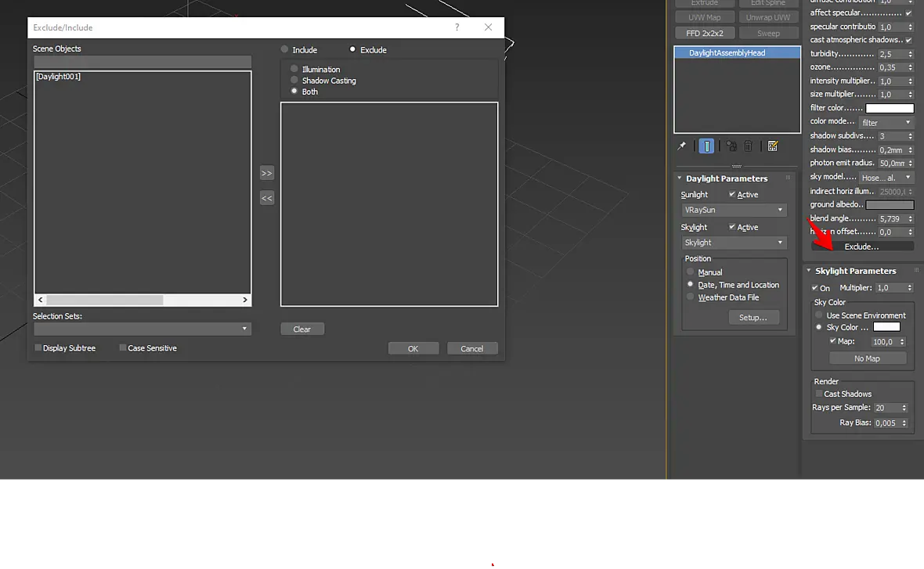Viewport: 924px width, 569px height.
Task: Open ground albedo color swatch
Action: (890, 204)
